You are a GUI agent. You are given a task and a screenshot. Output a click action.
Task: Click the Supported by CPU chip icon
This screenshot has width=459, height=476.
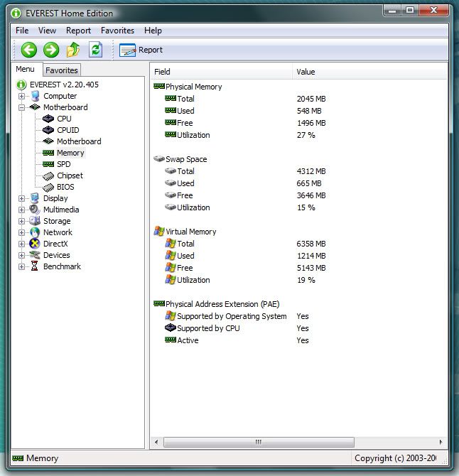[171, 328]
